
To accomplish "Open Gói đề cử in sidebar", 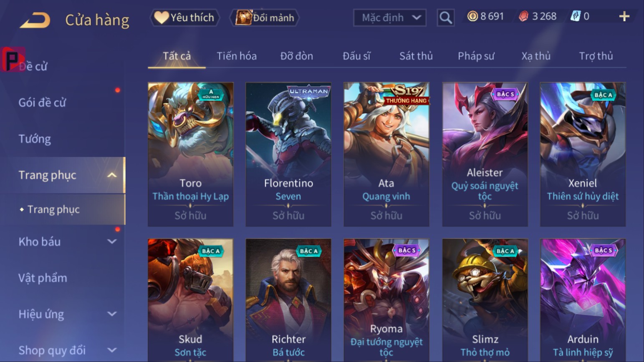I will coord(42,103).
